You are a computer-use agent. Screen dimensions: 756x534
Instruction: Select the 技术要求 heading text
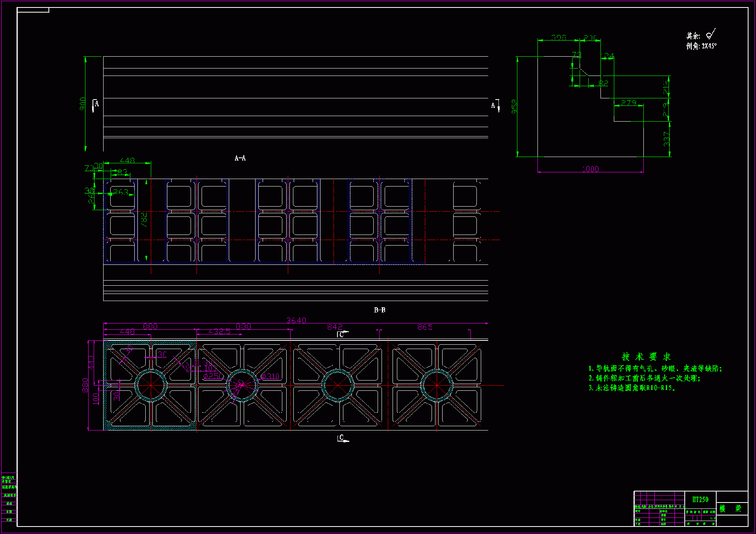pos(646,357)
